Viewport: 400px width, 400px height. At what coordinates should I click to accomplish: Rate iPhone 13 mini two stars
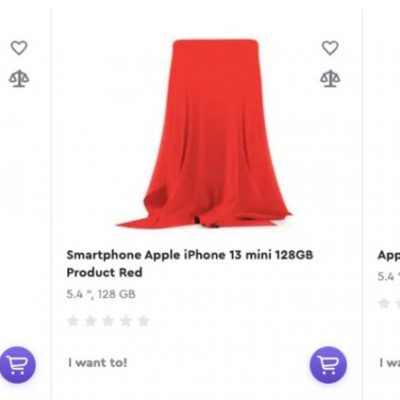pos(91,321)
